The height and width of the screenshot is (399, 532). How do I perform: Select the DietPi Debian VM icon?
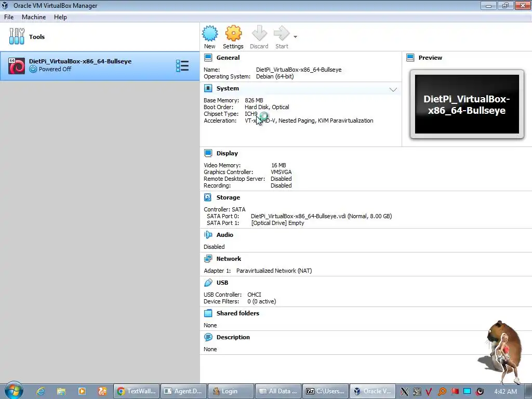tap(17, 66)
